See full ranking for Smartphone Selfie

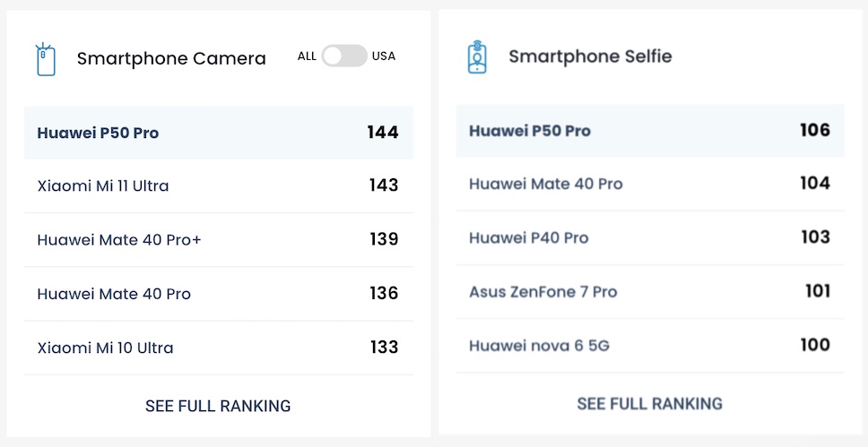649,404
